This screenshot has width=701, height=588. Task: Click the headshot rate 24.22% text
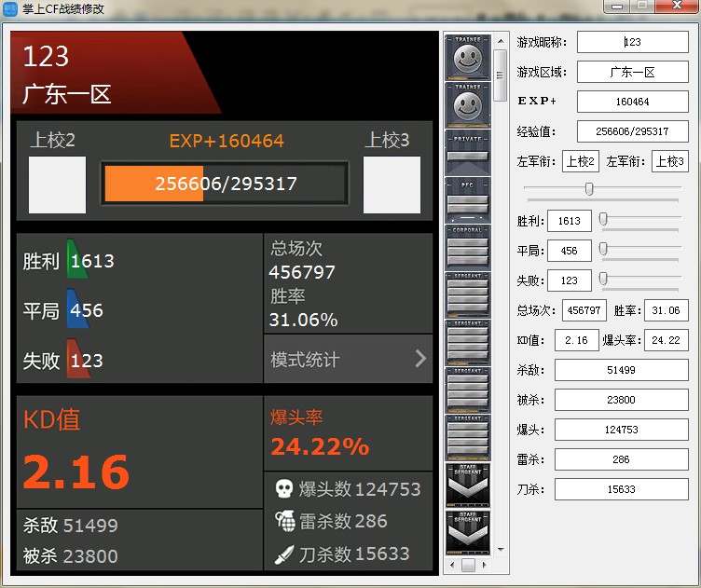[320, 446]
